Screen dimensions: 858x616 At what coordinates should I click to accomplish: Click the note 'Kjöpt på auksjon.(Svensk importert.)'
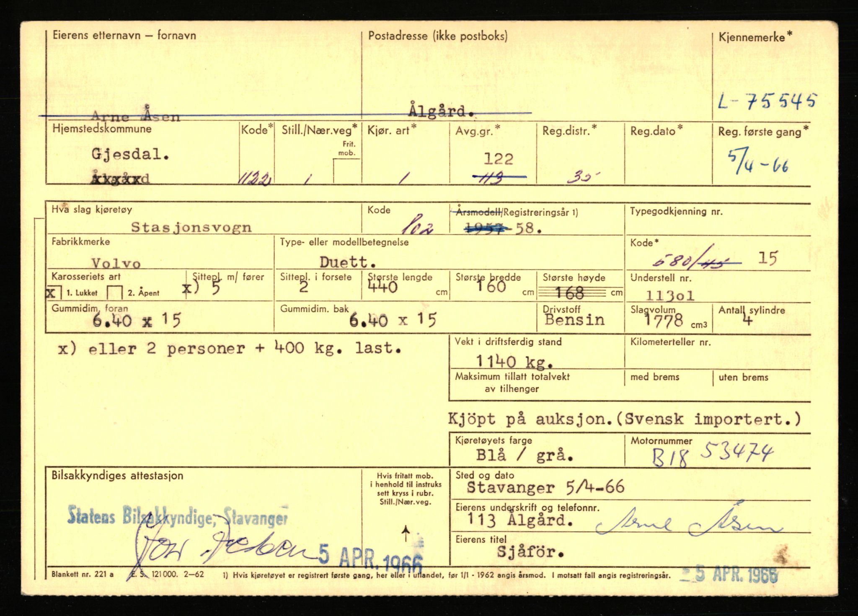(624, 419)
